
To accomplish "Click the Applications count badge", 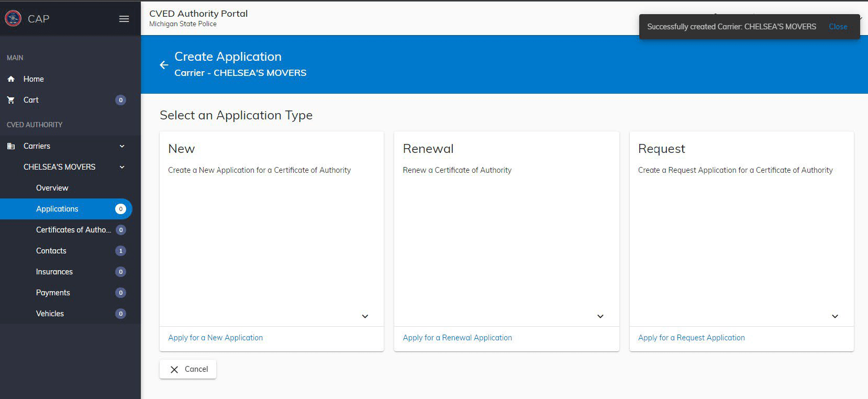I will point(120,209).
